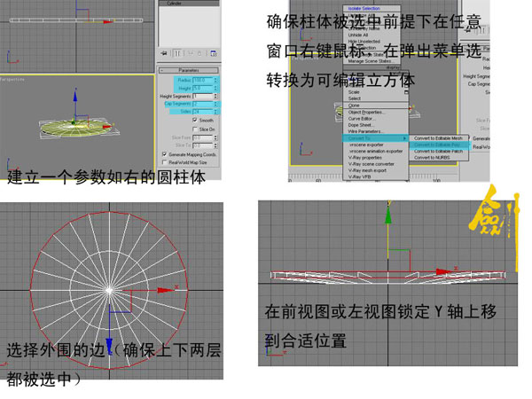532x399 pixels.
Task: Enable the Slice On checkbox
Action: tap(195, 129)
